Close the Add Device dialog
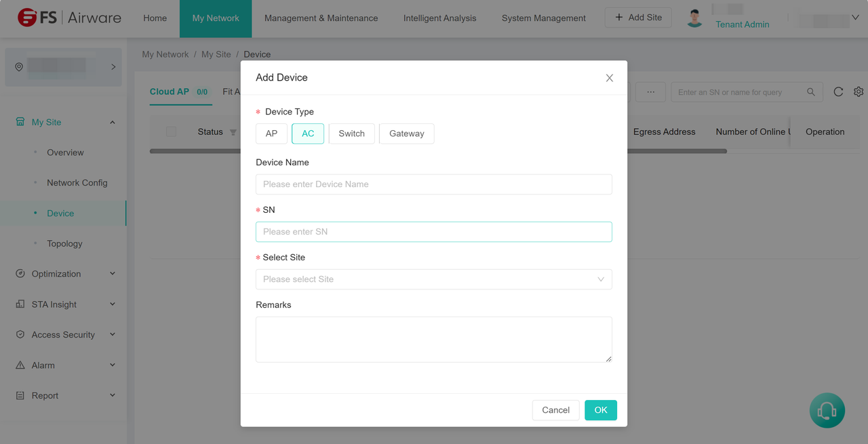868x444 pixels. (609, 78)
